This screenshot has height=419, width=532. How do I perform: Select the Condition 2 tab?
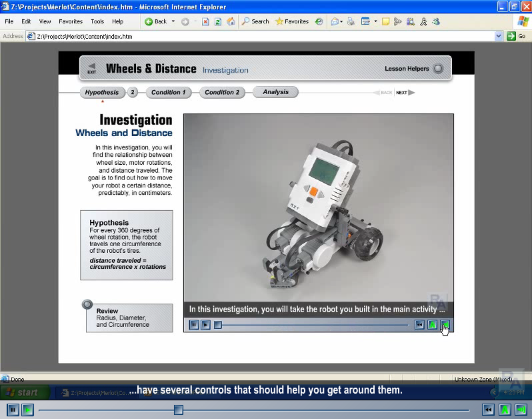tap(222, 92)
